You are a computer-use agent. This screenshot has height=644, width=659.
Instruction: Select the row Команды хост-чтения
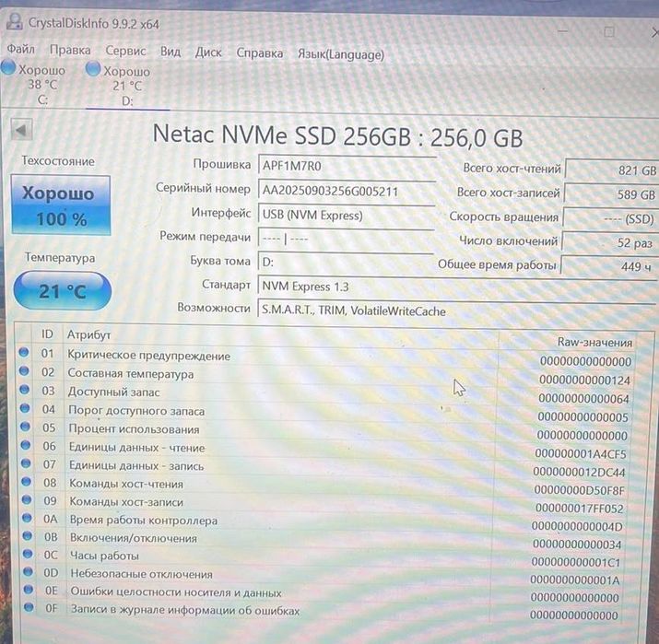[324, 486]
